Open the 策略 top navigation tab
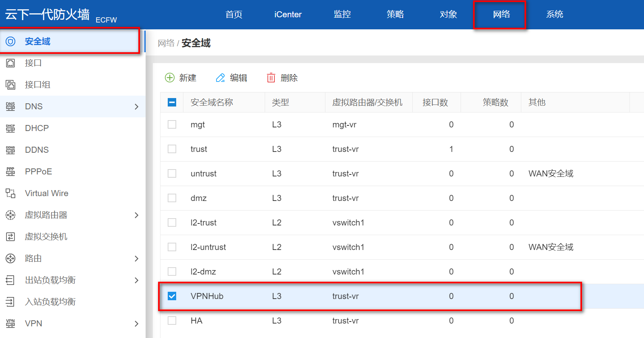The width and height of the screenshot is (644, 338). [395, 14]
